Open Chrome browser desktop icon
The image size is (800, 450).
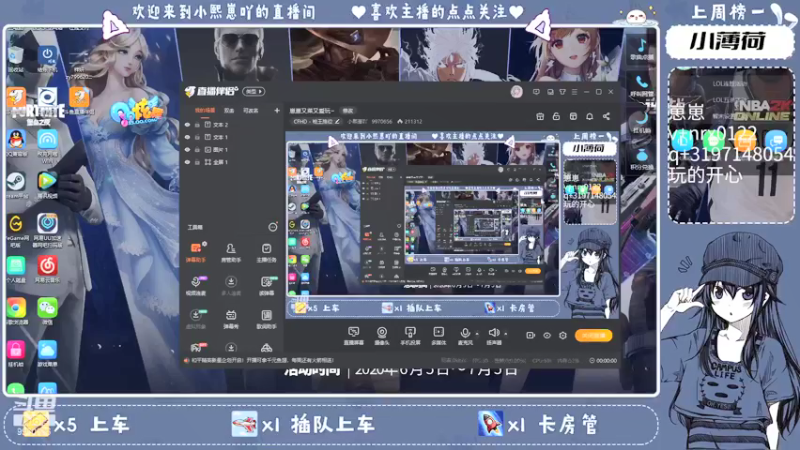point(16,308)
